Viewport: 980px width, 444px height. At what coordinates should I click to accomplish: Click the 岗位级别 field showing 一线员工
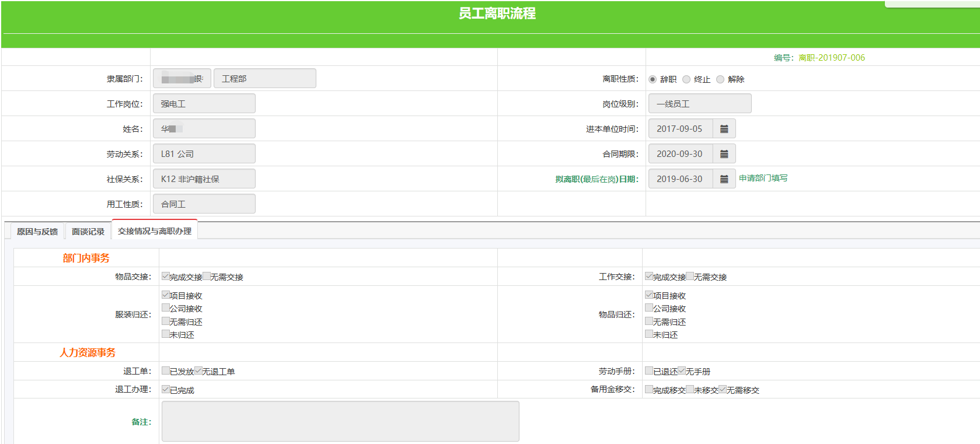700,104
